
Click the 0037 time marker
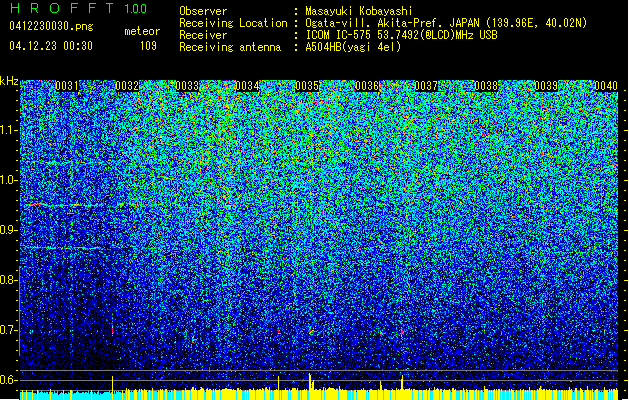[x=426, y=86]
